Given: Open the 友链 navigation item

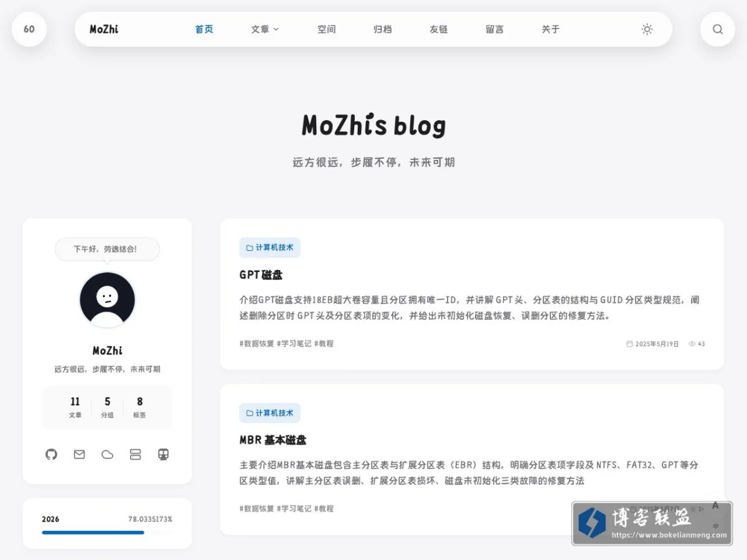Looking at the screenshot, I should click(x=438, y=29).
